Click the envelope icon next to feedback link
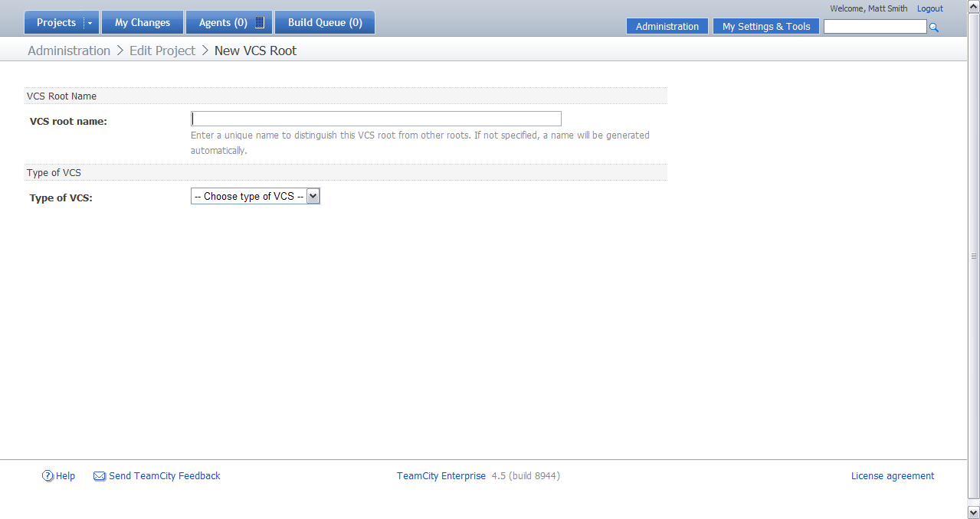Screen dimensions: 980x519 (x=100, y=475)
